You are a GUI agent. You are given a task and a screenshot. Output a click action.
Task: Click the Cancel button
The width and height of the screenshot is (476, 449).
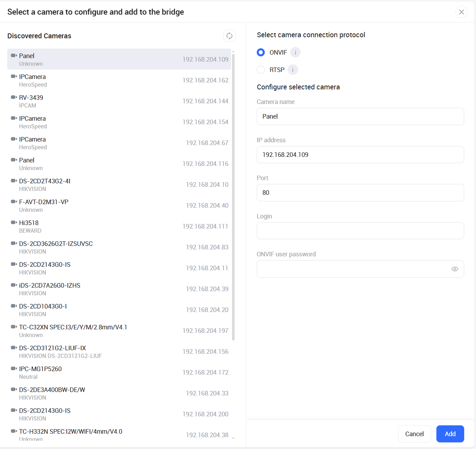click(x=414, y=434)
